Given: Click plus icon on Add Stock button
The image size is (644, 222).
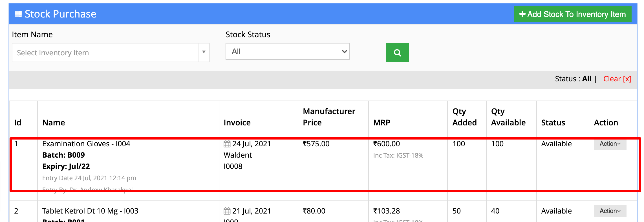Looking at the screenshot, I should click(x=522, y=14).
